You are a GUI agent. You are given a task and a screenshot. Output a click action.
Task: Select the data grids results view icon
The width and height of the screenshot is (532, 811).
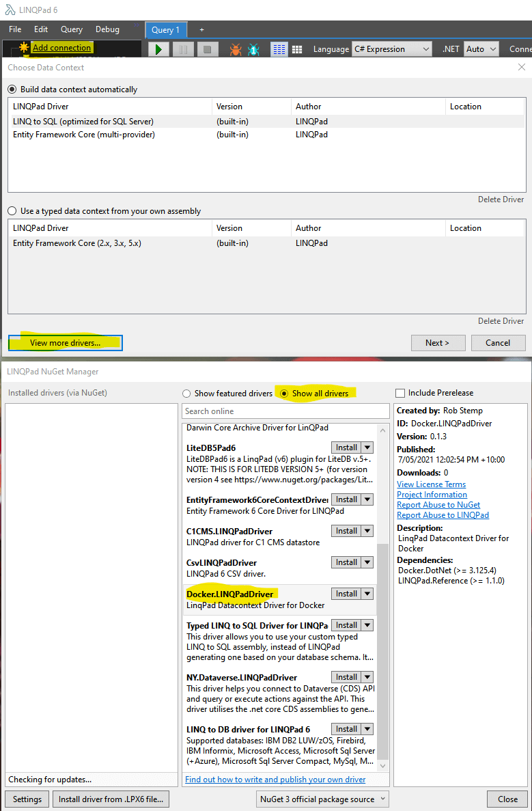point(297,49)
